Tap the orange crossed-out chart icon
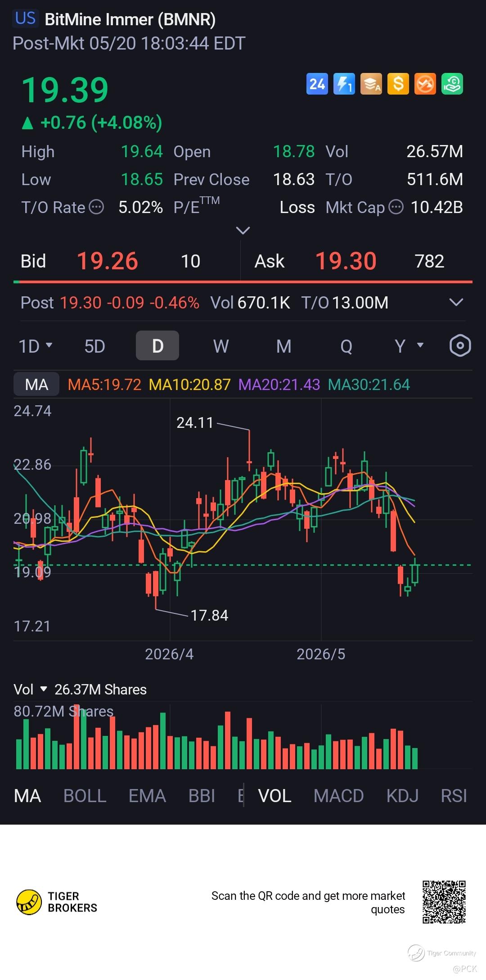 click(425, 84)
